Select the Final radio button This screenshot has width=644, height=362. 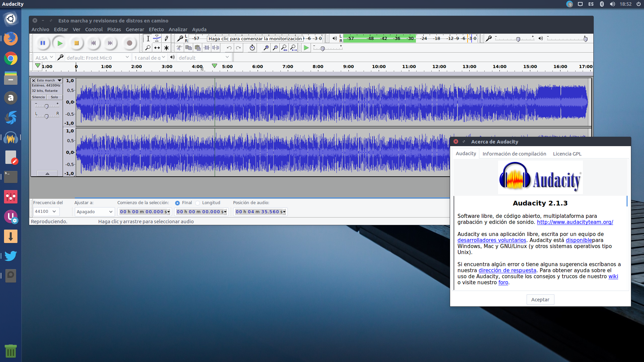(178, 203)
